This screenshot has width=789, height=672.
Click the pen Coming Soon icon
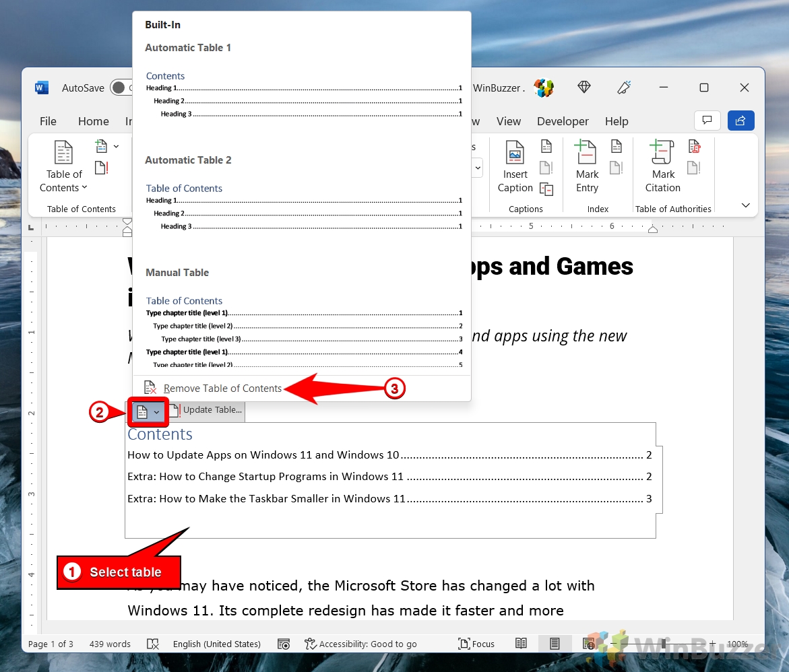(x=624, y=87)
